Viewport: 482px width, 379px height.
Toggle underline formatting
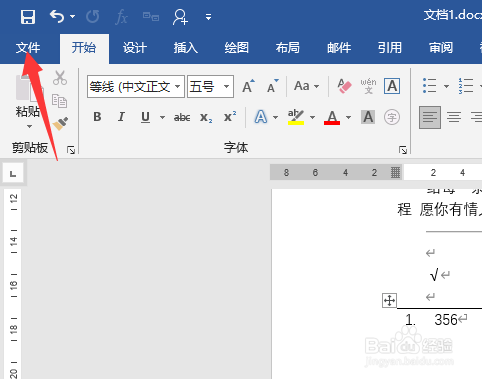145,117
